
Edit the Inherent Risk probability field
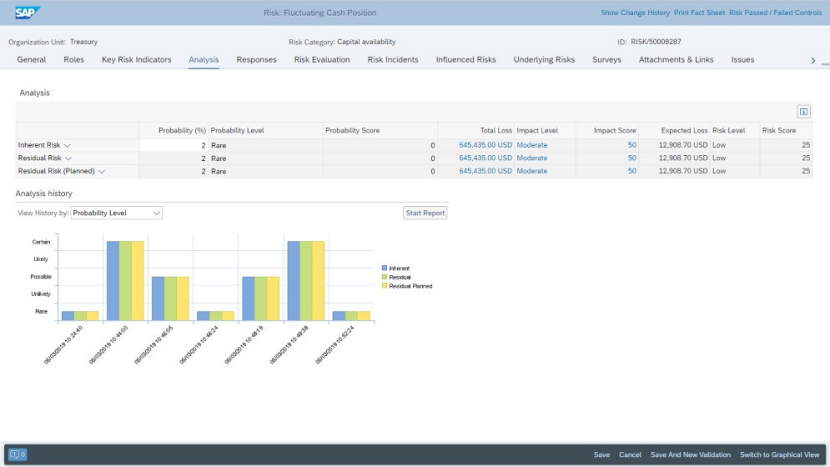(173, 145)
